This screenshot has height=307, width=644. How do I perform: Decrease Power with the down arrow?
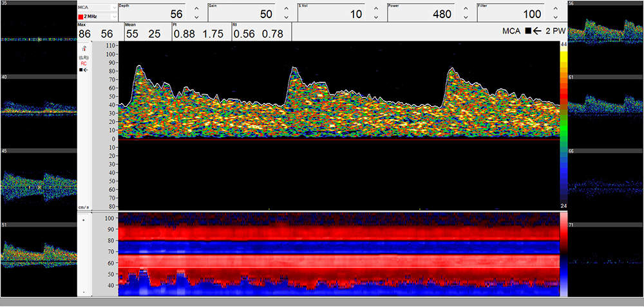(466, 17)
